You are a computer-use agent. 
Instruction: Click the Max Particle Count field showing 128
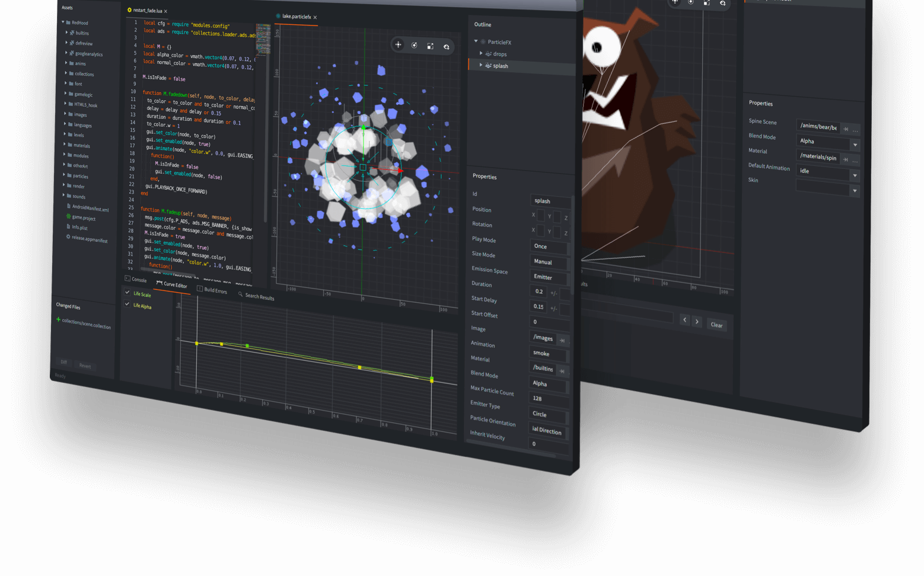(549, 399)
